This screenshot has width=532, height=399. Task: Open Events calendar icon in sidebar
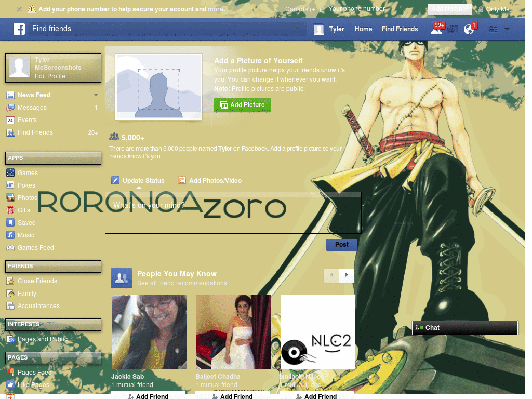pos(10,120)
